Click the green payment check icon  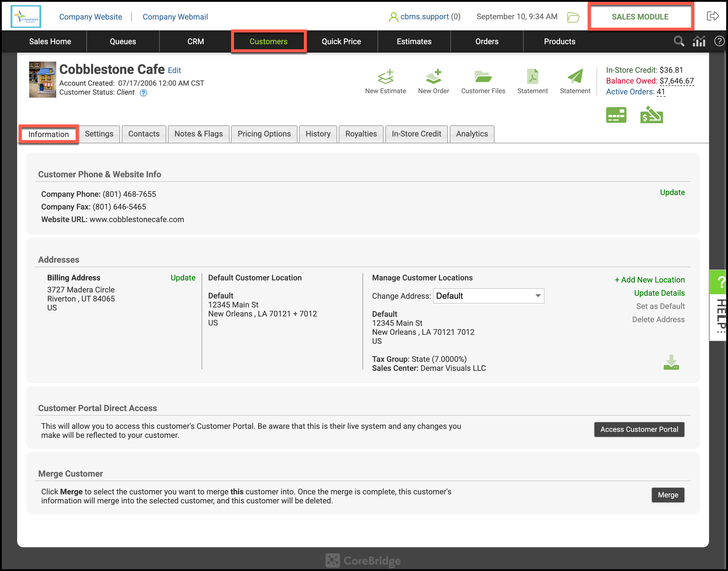coord(651,115)
